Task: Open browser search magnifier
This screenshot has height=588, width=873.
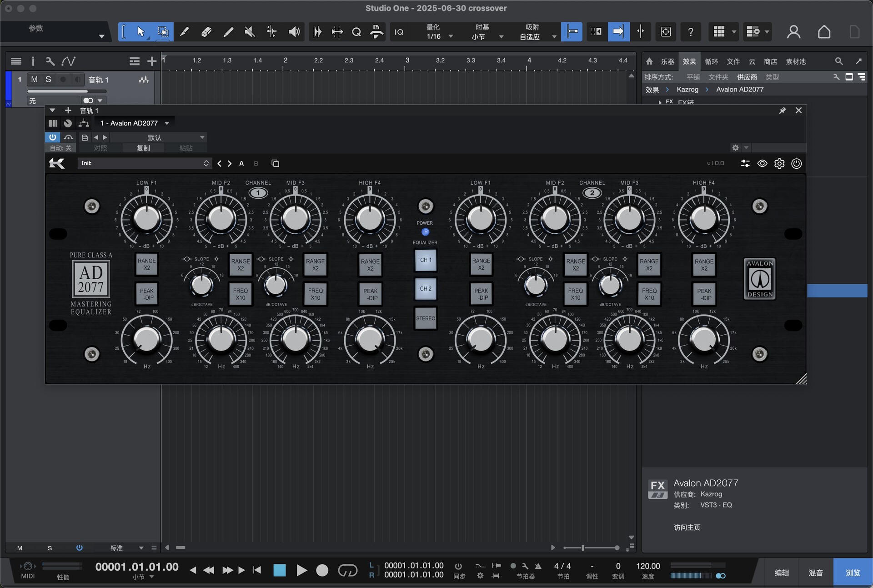Action: [839, 61]
